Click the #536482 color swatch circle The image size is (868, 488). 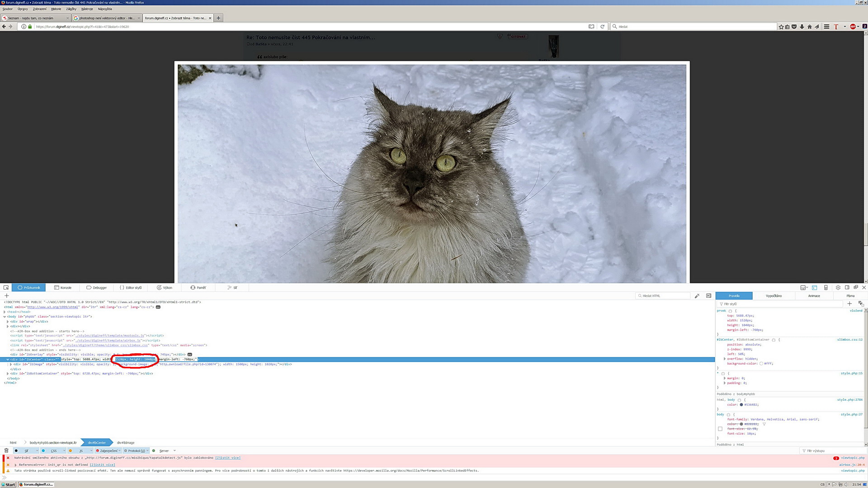pos(741,405)
